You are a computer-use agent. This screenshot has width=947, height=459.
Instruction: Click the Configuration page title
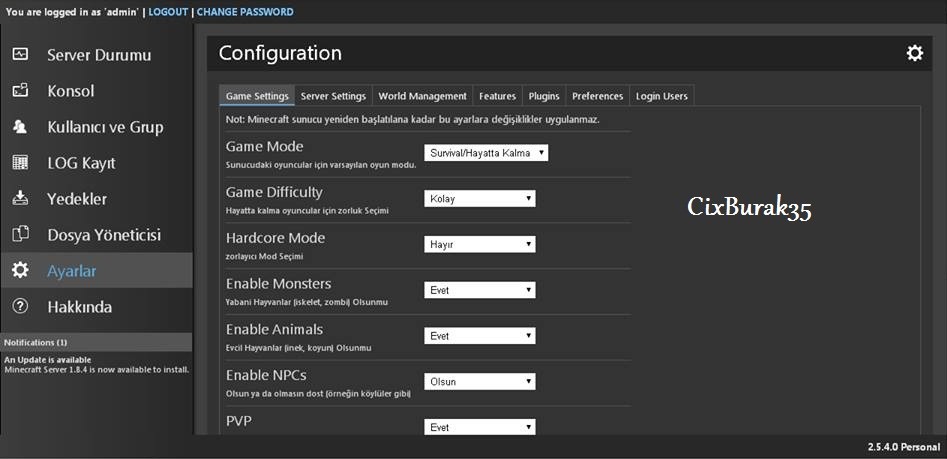coord(280,53)
